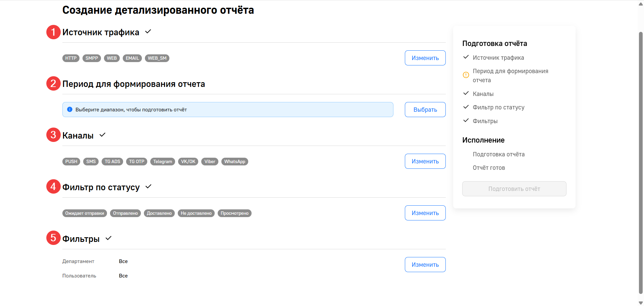644x306 pixels.
Task: Click the orange warning icon beside the period step
Action: point(466,75)
